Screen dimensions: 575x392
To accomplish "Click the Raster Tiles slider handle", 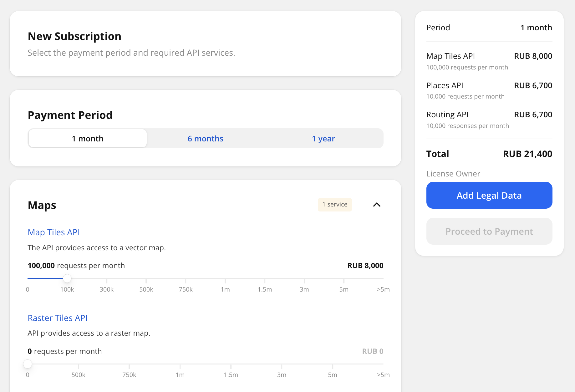I will pos(28,364).
